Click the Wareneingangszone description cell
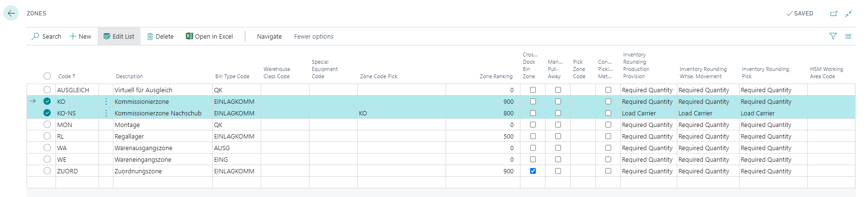 pyautogui.click(x=163, y=159)
